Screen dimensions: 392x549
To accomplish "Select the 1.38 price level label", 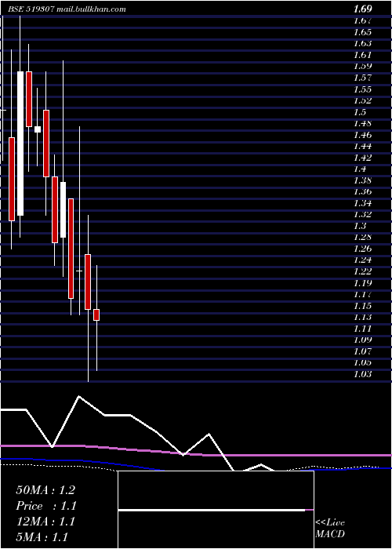I will pos(362,180).
